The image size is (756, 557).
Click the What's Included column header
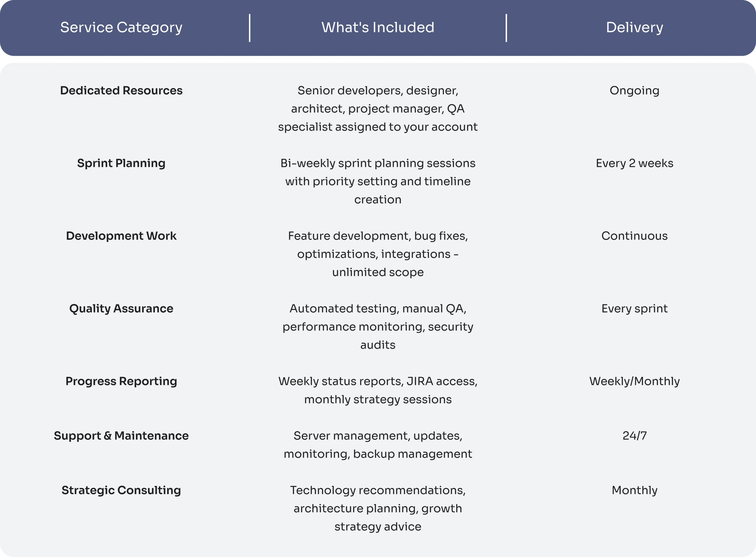[x=377, y=27]
